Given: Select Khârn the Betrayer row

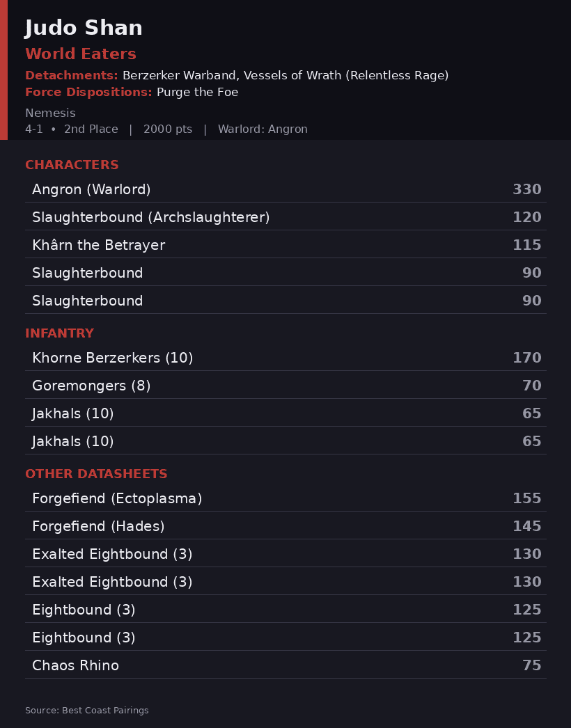Looking at the screenshot, I should tap(285, 245).
